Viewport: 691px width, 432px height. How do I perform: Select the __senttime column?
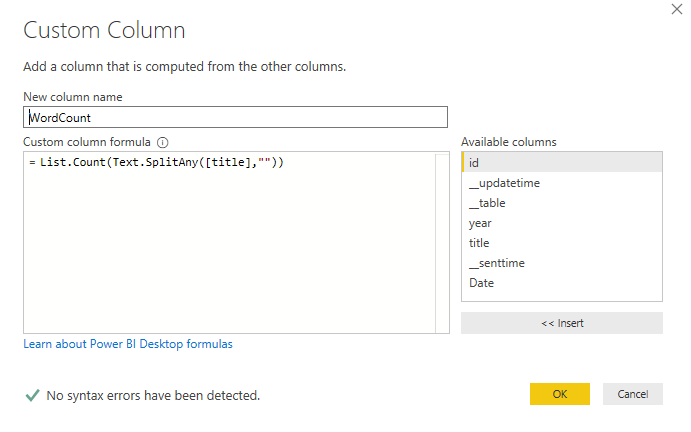(562, 263)
